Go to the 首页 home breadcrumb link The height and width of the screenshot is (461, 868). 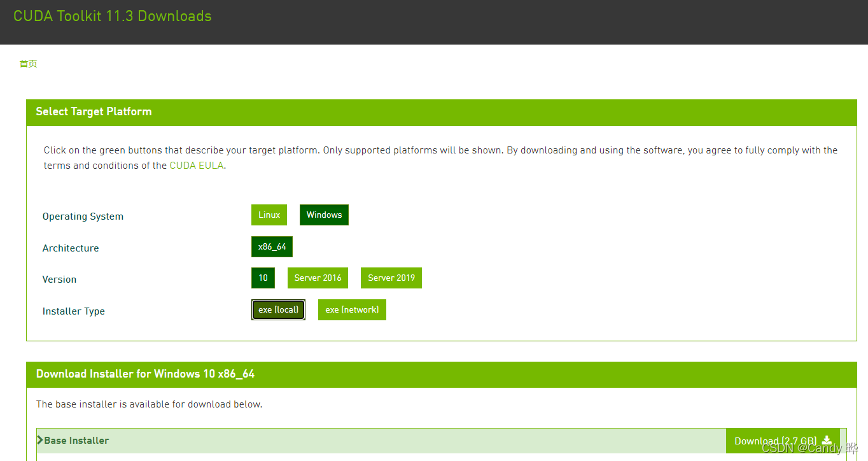[x=28, y=64]
